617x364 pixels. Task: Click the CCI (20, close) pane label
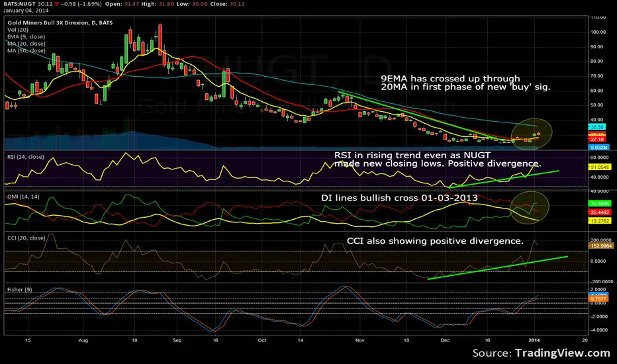click(x=26, y=238)
